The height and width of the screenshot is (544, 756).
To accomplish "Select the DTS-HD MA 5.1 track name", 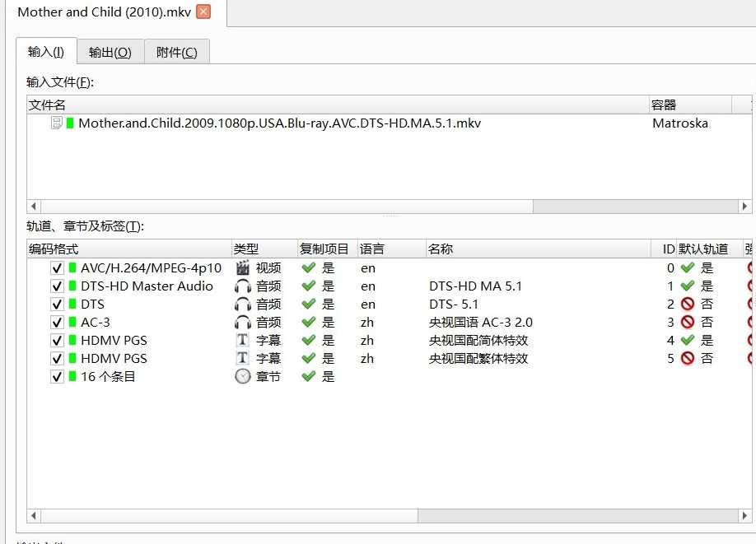I will tap(475, 286).
